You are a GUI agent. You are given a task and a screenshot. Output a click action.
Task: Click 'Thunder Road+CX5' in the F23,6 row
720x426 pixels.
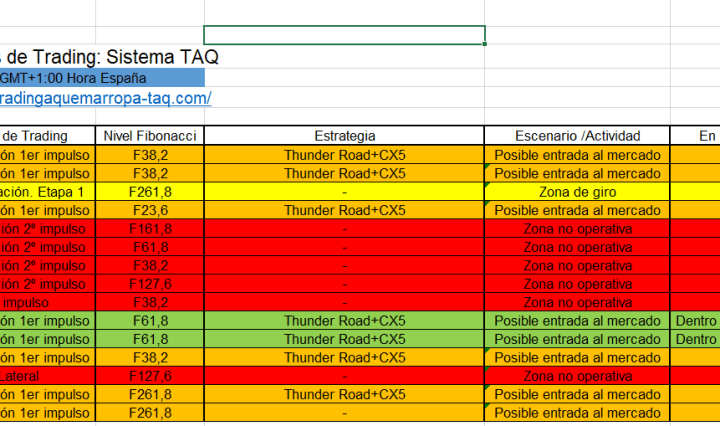tap(344, 210)
